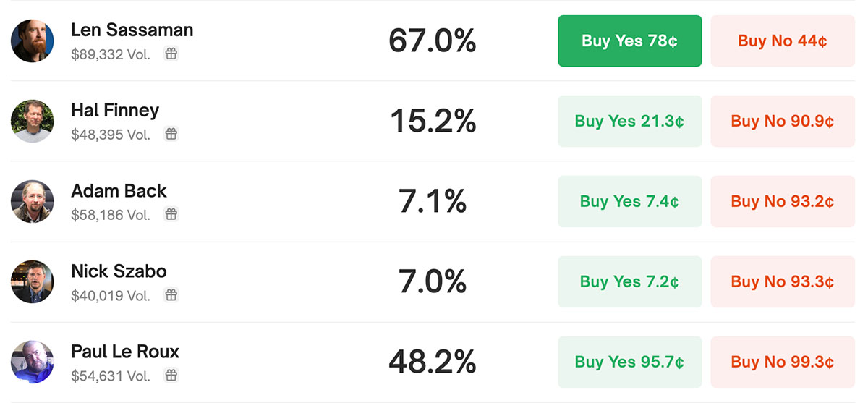Image resolution: width=868 pixels, height=403 pixels.
Task: Click Paul Le Roux's avatar
Action: (x=33, y=362)
